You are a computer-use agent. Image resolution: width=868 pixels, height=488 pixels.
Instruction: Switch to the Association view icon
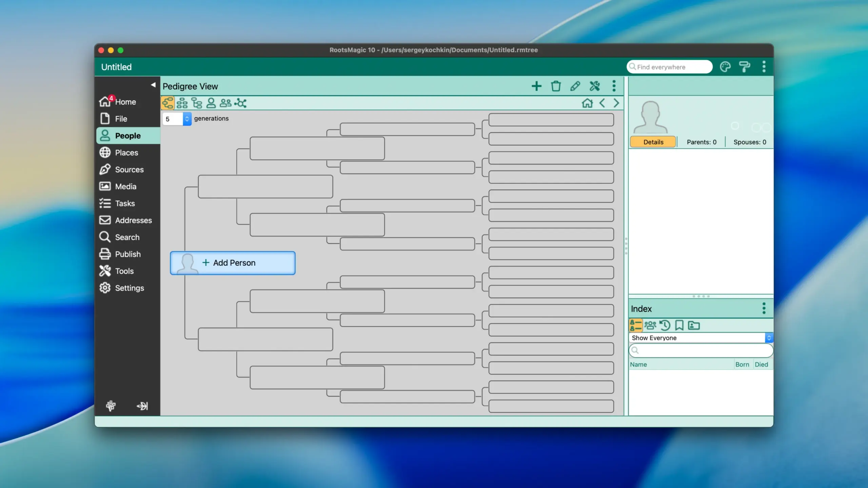pos(240,103)
